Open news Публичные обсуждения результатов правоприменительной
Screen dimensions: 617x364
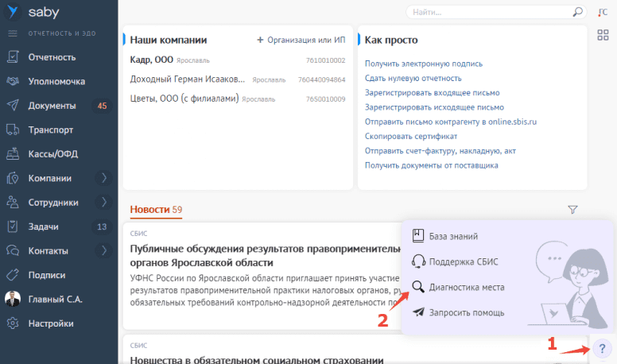pyautogui.click(x=266, y=256)
